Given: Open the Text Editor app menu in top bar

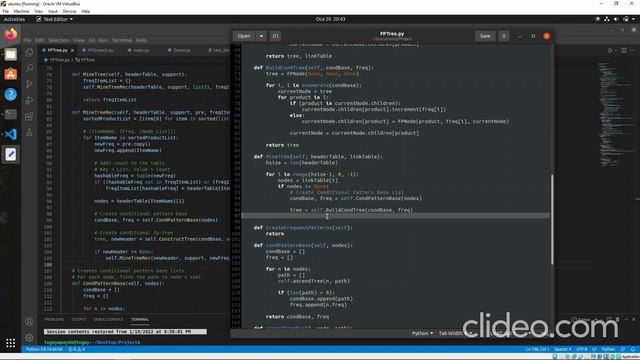Looking at the screenshot, I should click(55, 19).
